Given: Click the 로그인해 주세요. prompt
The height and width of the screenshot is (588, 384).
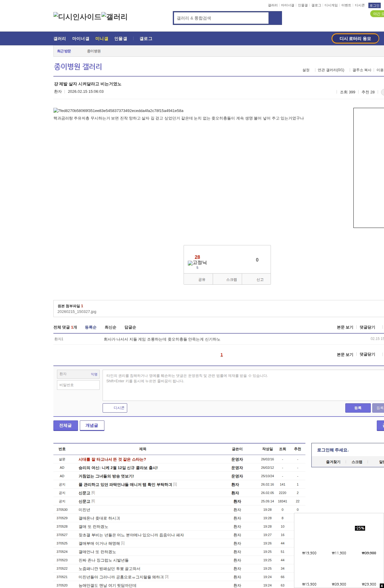Looking at the screenshot, I should pyautogui.click(x=333, y=450).
